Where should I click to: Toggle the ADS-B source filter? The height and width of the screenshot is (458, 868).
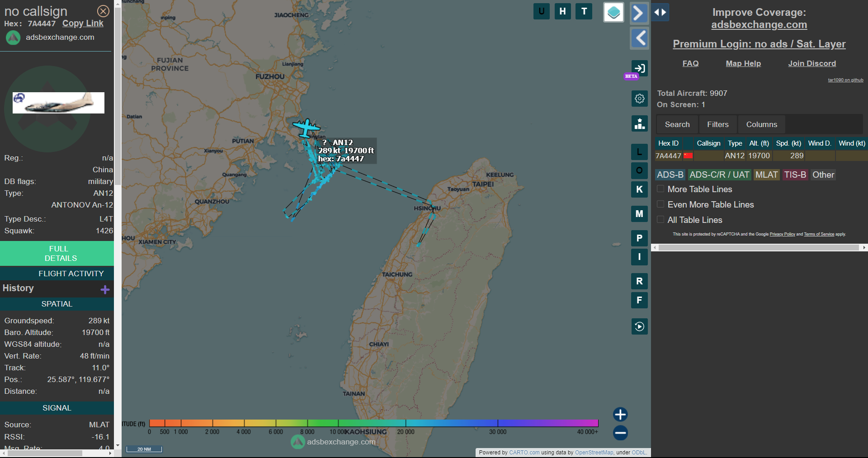tap(670, 175)
